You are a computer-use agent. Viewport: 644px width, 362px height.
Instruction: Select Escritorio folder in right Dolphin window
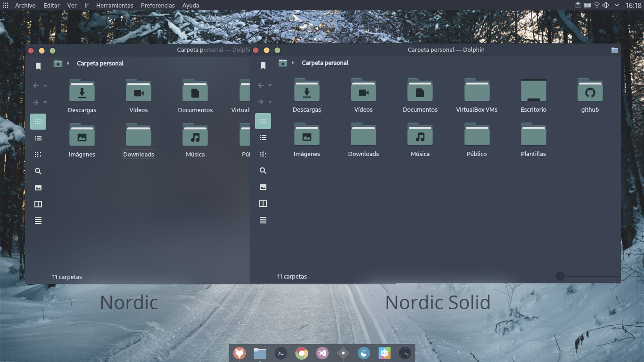click(533, 96)
